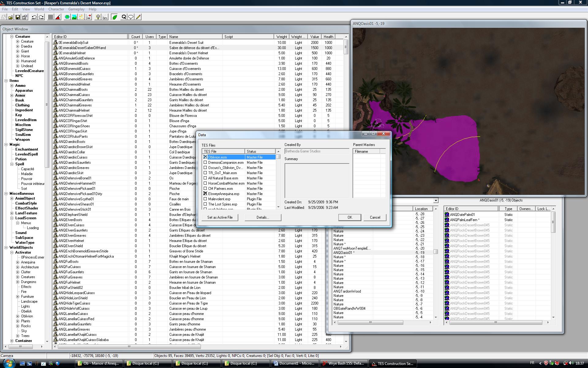Click the Object Window horizontal scrollbar thumb
588x368 pixels.
pyautogui.click(x=129, y=347)
